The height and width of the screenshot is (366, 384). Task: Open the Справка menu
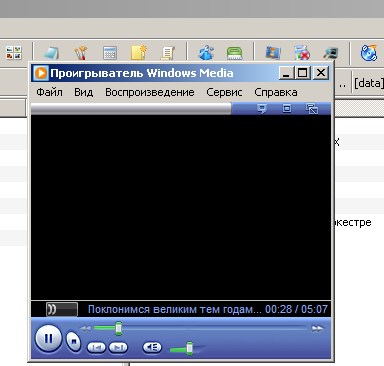276,92
